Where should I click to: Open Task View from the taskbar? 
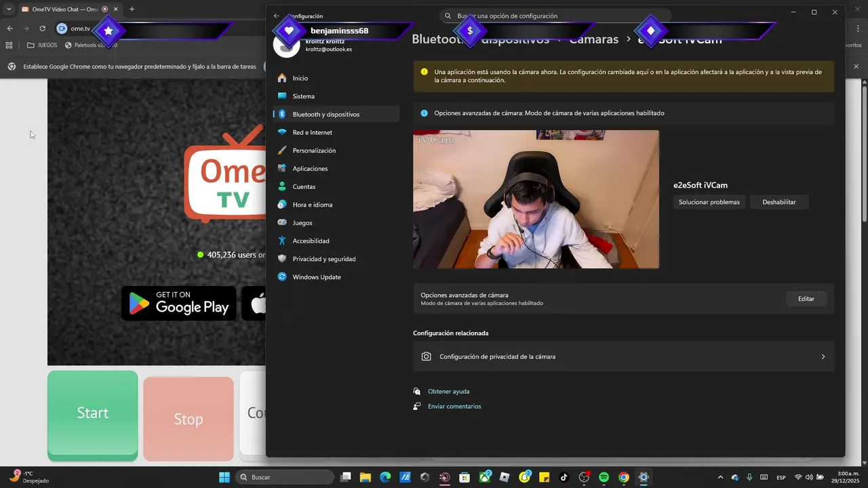346,477
